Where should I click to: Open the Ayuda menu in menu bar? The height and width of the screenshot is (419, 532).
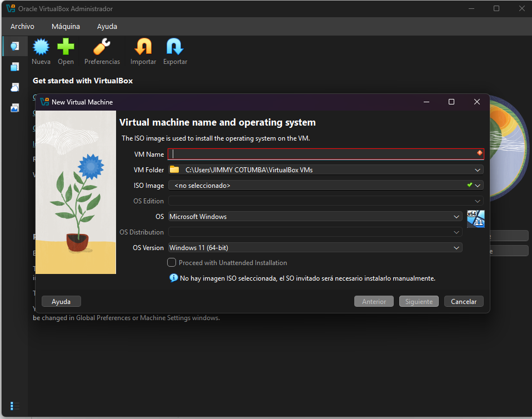pyautogui.click(x=107, y=26)
